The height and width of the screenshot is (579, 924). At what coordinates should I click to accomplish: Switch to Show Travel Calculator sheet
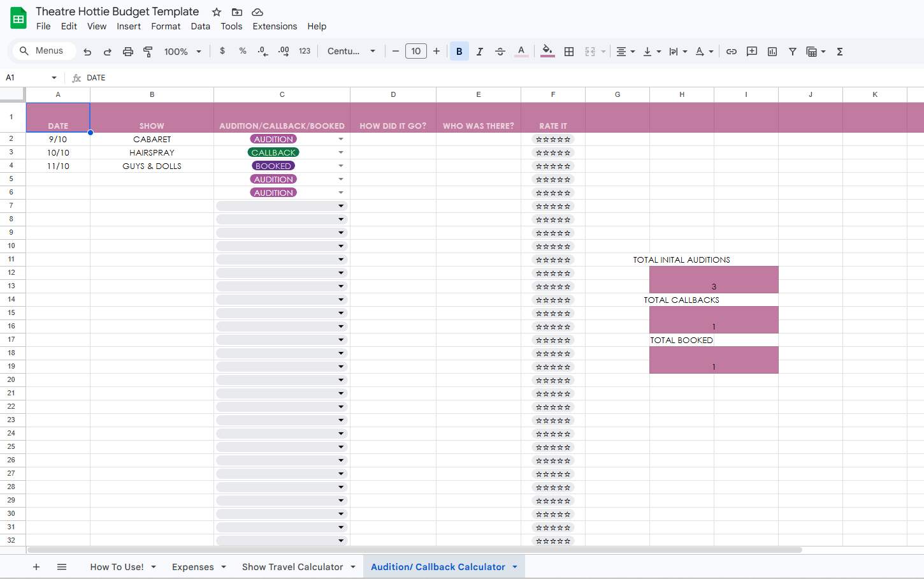pos(292,567)
